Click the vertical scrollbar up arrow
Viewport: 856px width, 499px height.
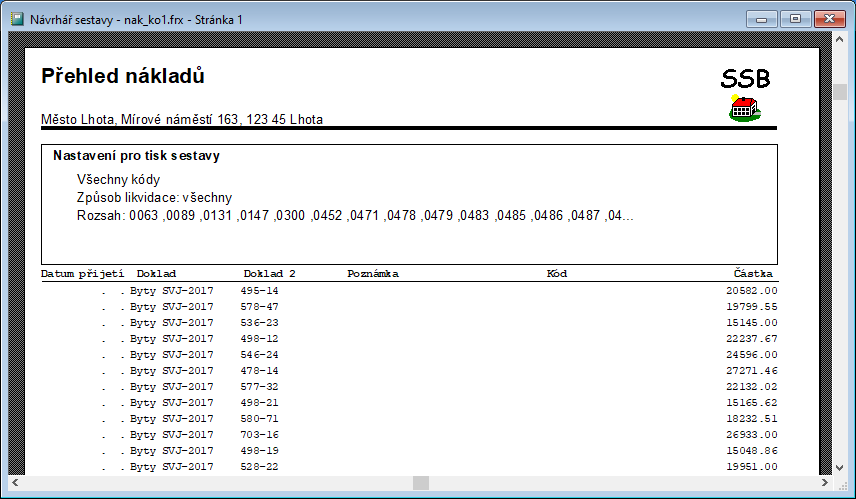click(x=841, y=43)
